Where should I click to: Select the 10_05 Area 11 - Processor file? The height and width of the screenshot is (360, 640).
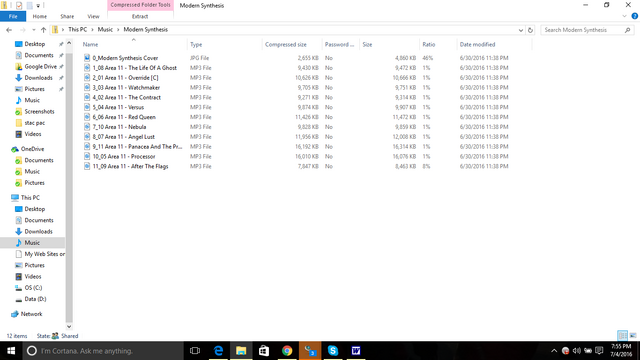[124, 156]
